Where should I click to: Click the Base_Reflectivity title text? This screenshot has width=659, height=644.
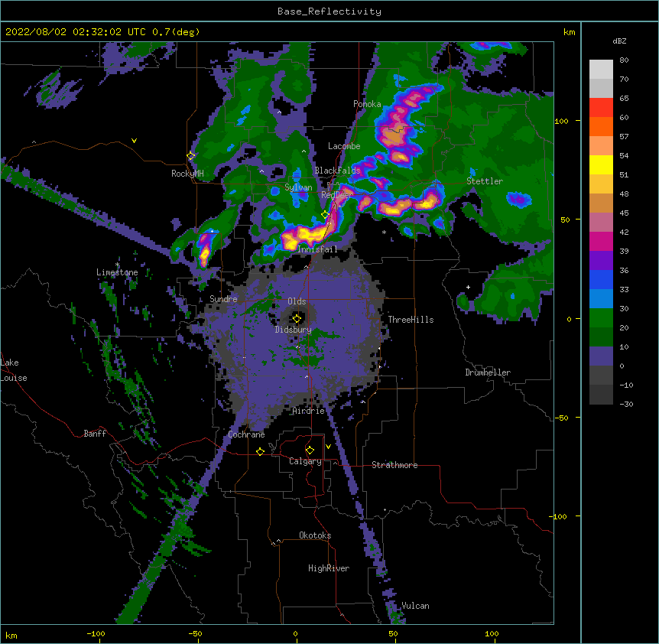329,11
